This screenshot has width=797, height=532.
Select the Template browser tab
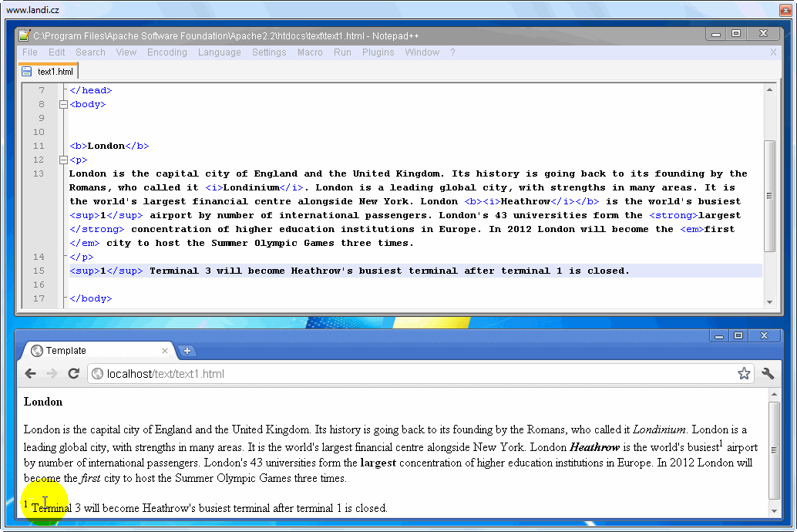[99, 351]
